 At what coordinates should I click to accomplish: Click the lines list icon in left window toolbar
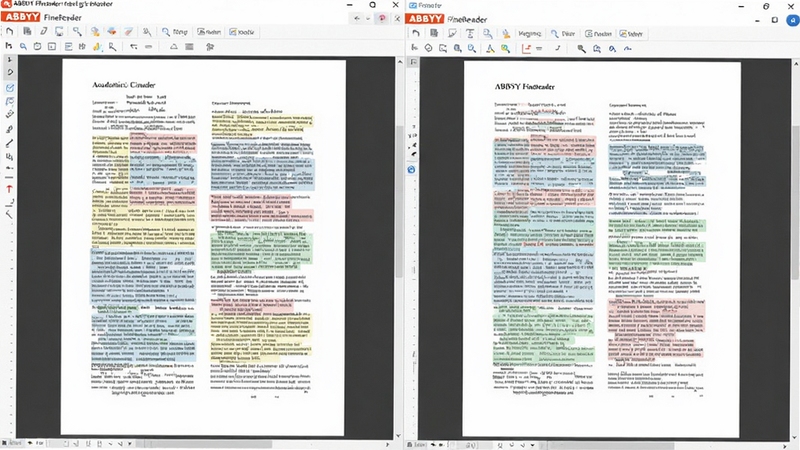189,46
